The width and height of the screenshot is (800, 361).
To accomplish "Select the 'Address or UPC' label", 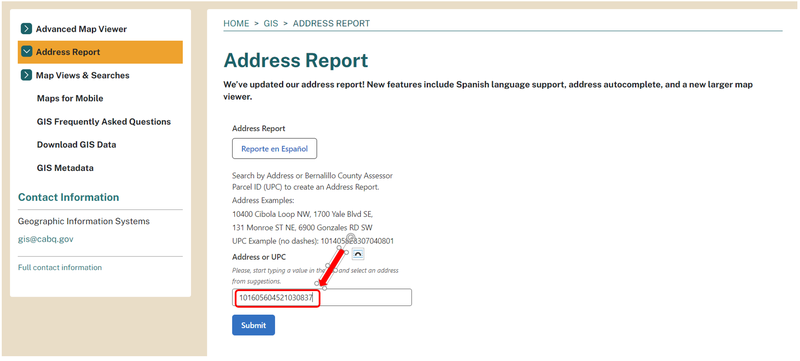I will (x=259, y=257).
